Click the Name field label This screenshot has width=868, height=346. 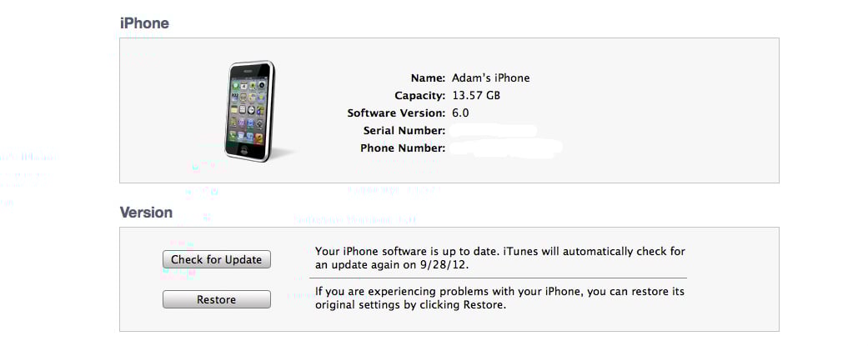[426, 78]
